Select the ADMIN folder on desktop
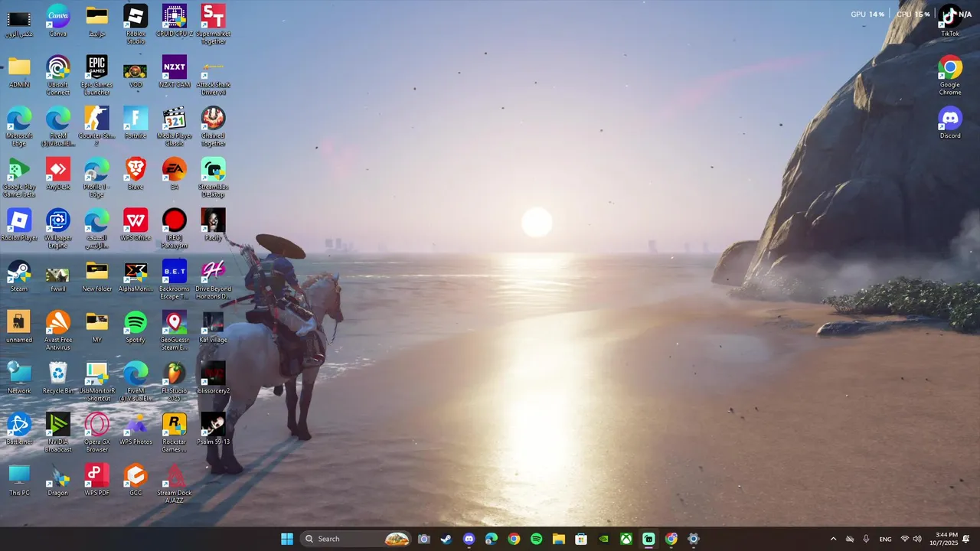The image size is (980, 551). tap(19, 72)
